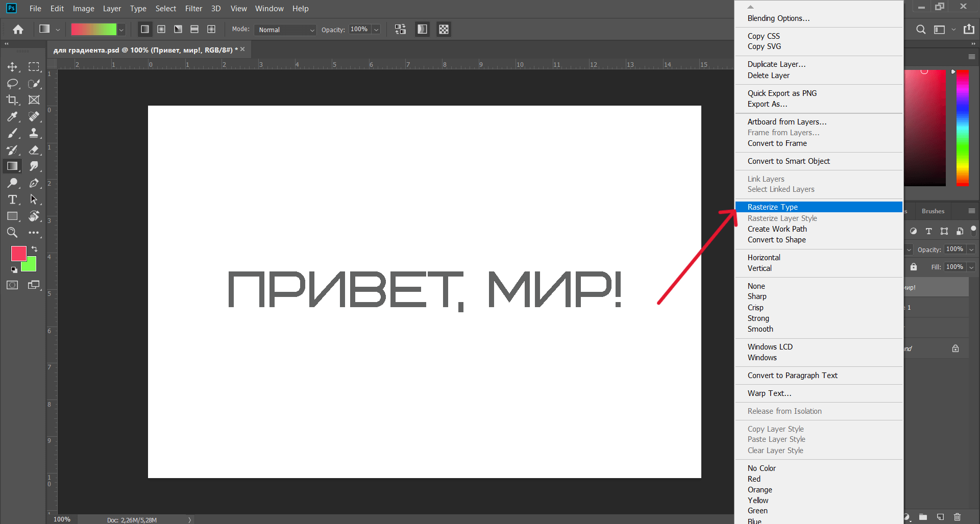Choose the Linear Gradient style
980x524 pixels.
pos(145,30)
